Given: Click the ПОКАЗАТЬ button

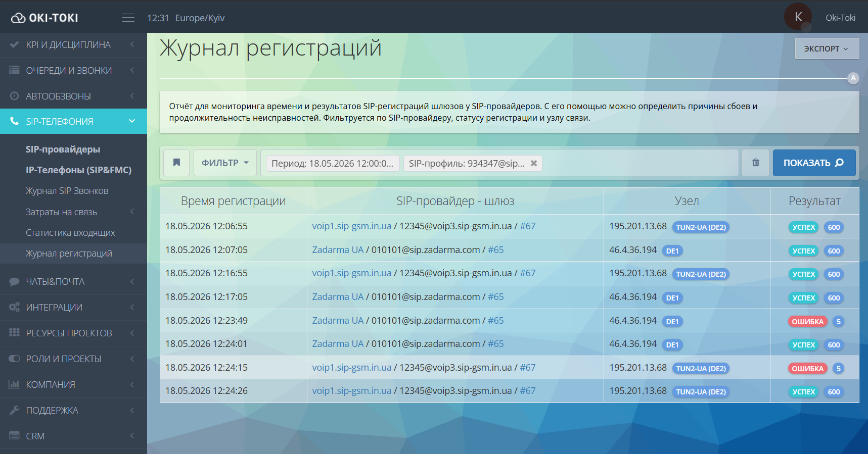Looking at the screenshot, I should click(814, 163).
